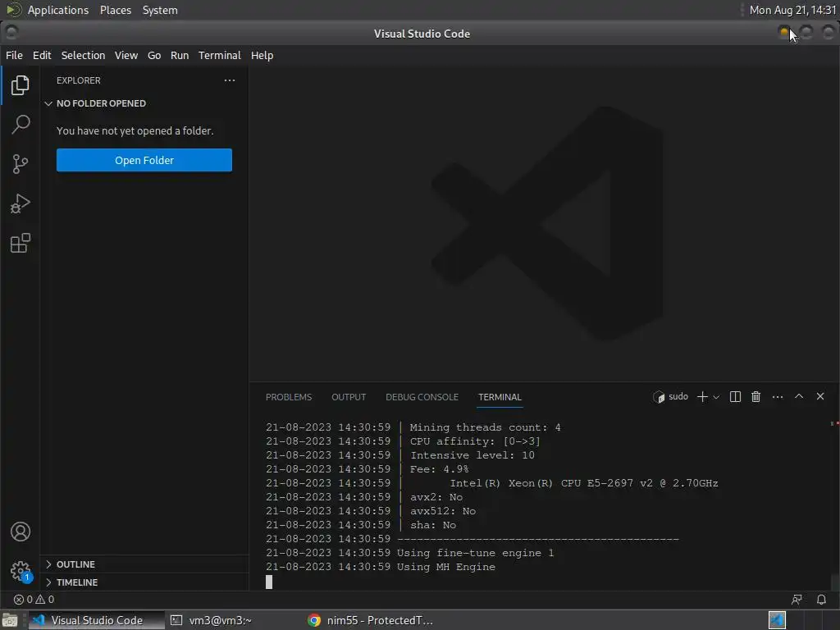
Task: Open the Run menu
Action: 180,55
